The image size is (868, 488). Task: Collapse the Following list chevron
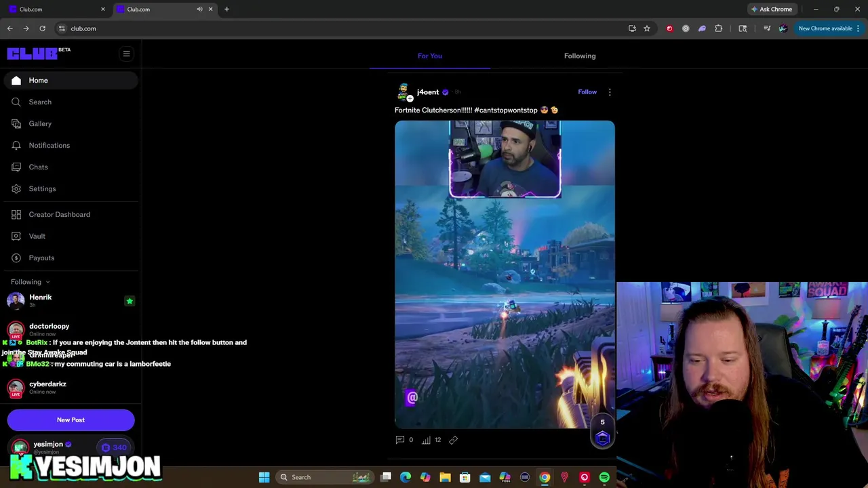tap(47, 282)
